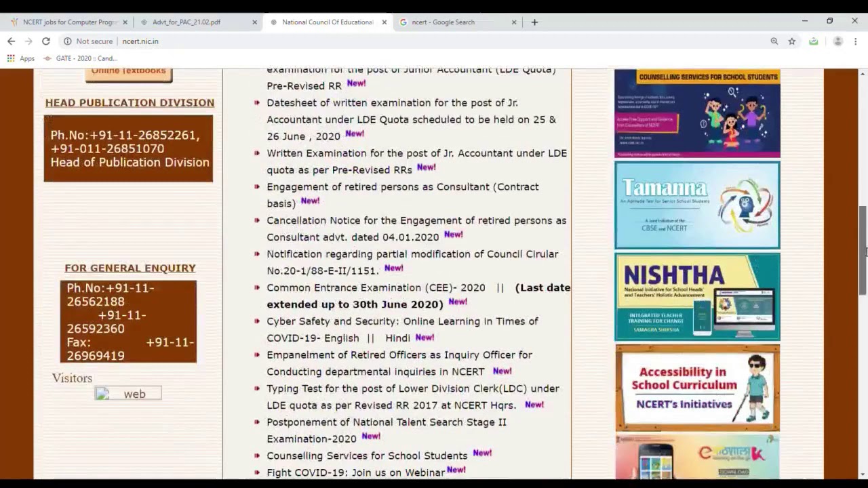Click scrollbar up arrow
The image size is (868, 488).
[863, 73]
